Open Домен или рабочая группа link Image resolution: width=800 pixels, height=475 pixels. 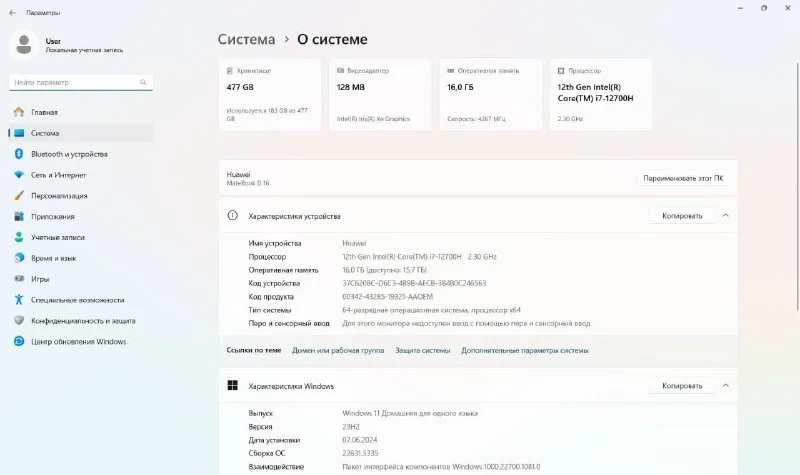click(338, 351)
